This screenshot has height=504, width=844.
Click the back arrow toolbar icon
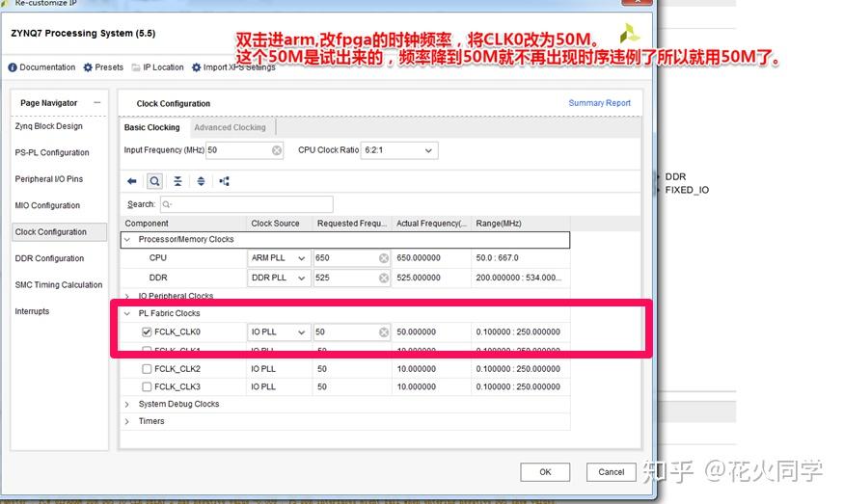132,181
